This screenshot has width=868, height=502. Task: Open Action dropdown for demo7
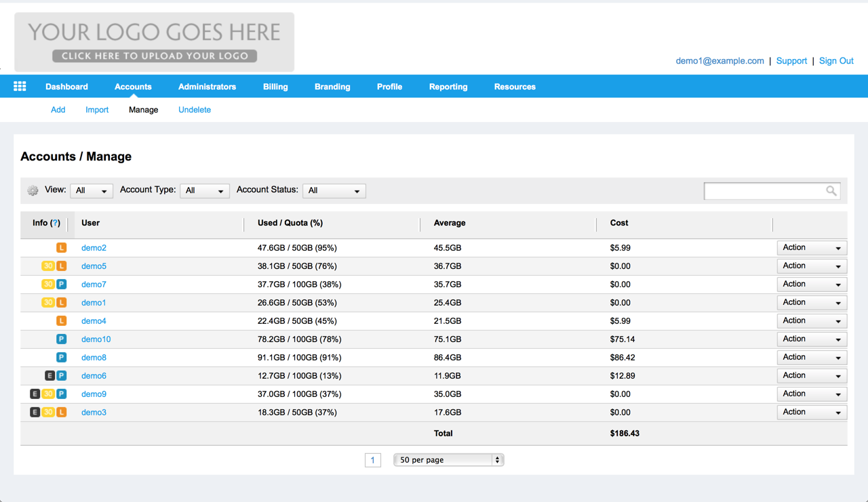point(812,285)
